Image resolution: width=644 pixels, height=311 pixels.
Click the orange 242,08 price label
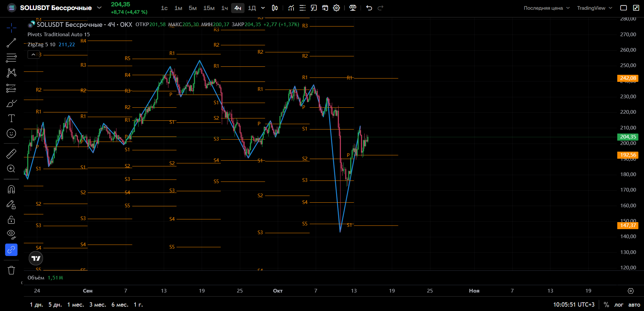click(628, 78)
